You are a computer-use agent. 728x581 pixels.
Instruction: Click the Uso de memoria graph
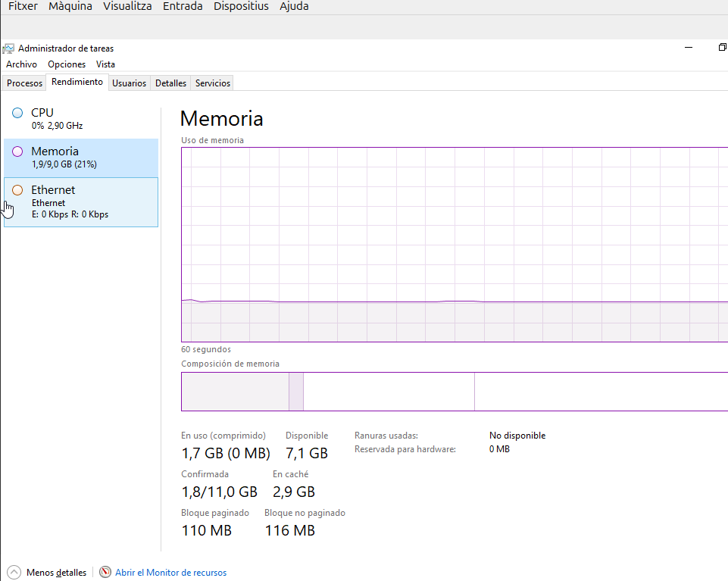(455, 244)
